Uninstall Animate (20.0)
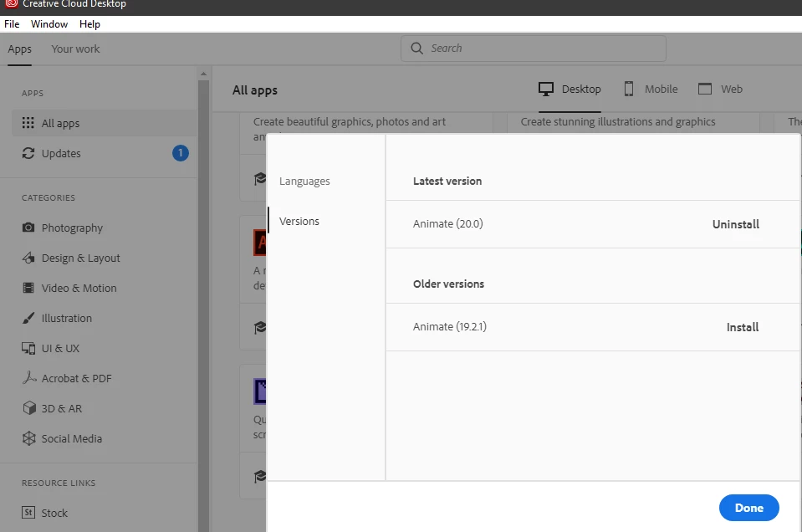The width and height of the screenshot is (802, 532). click(x=735, y=224)
